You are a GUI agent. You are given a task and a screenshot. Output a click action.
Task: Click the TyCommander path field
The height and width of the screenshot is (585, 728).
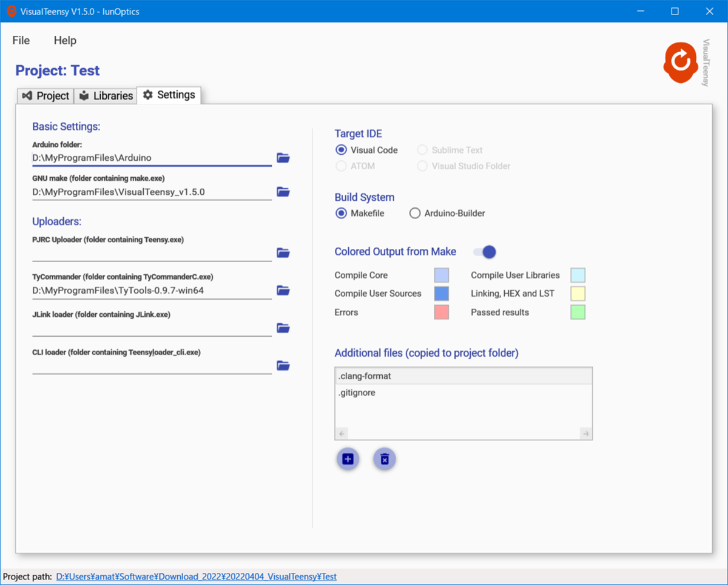click(x=152, y=290)
